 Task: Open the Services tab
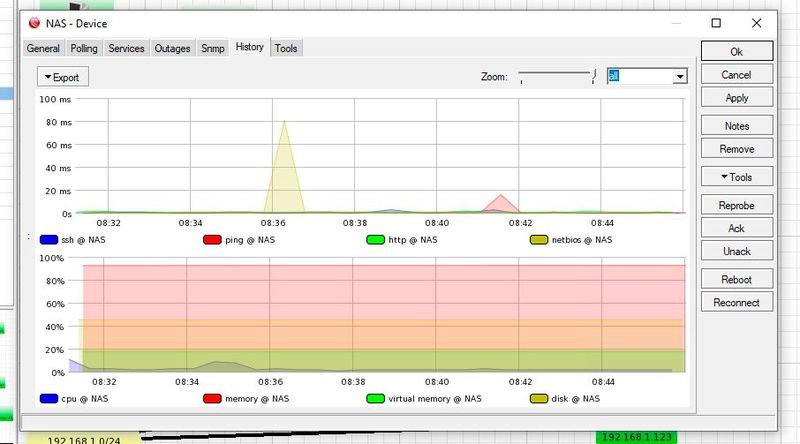126,48
